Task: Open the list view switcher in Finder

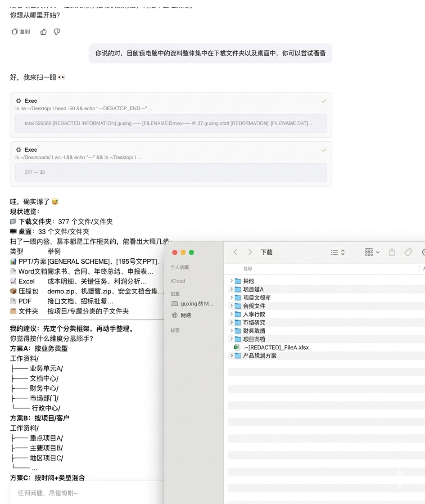Action: click(x=338, y=252)
